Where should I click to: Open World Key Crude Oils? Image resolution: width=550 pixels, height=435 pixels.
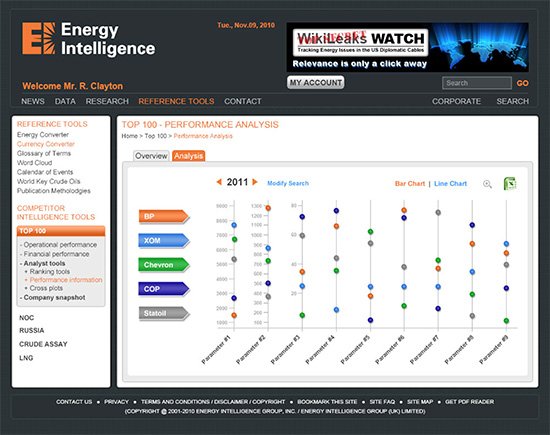tap(48, 181)
